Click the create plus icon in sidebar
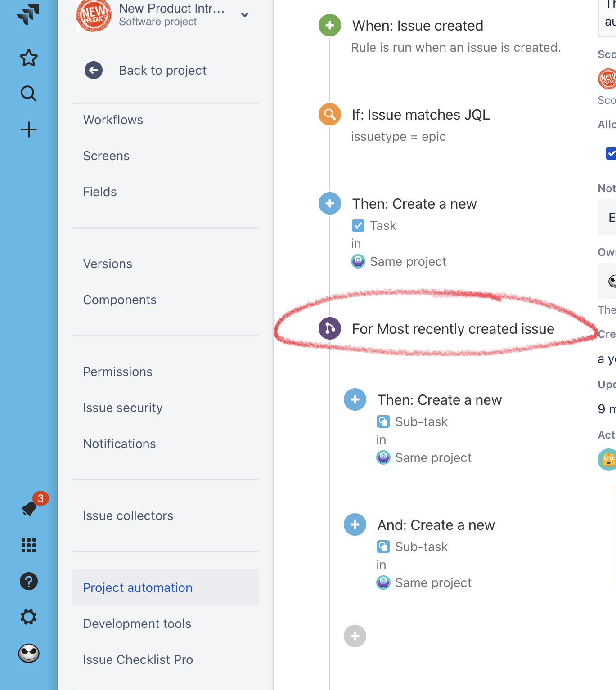The height and width of the screenshot is (690, 616). [x=28, y=130]
